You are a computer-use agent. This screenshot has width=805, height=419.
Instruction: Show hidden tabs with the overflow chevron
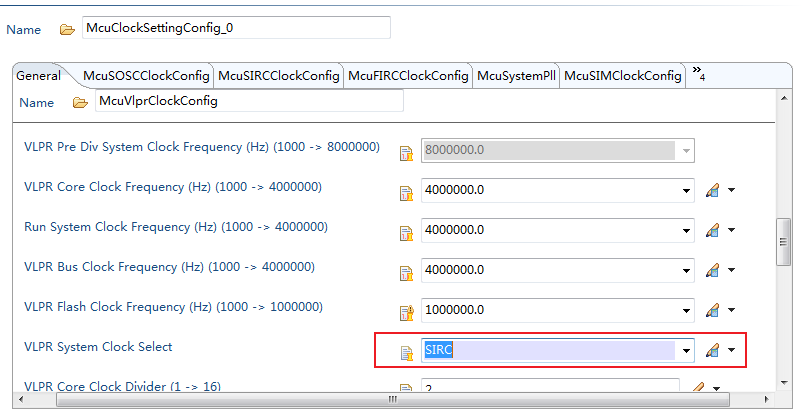pyautogui.click(x=698, y=73)
